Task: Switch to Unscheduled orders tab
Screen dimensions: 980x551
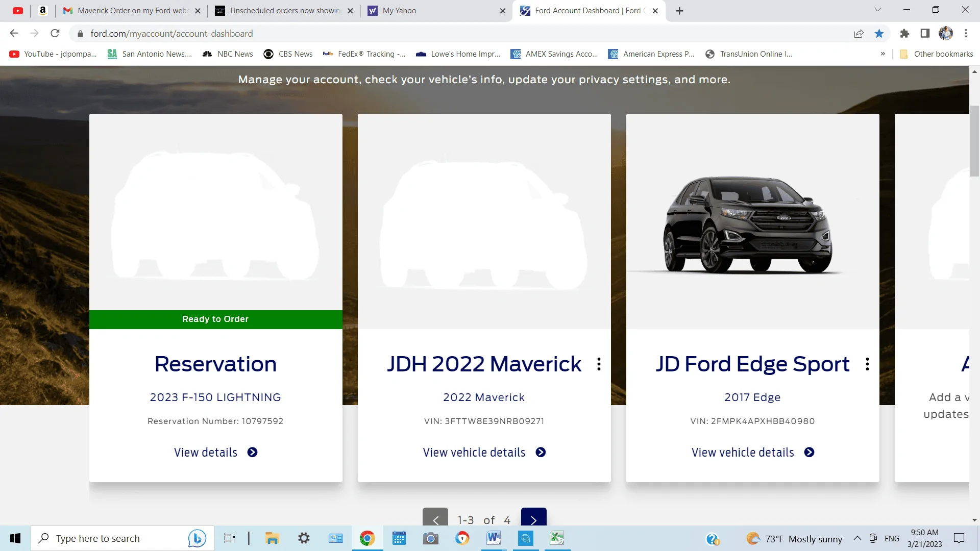Action: click(x=284, y=11)
